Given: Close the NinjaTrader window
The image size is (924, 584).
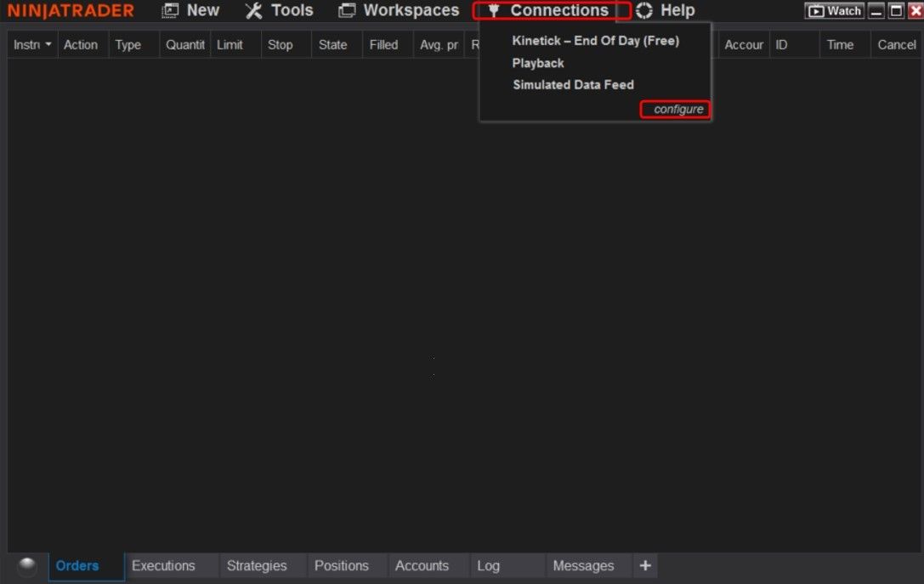Looking at the screenshot, I should 915,10.
